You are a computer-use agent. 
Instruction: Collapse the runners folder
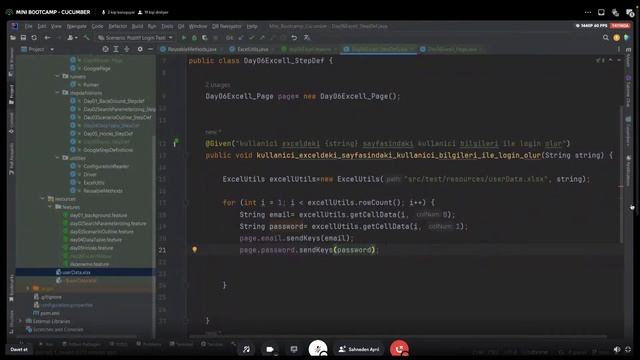tap(58, 76)
